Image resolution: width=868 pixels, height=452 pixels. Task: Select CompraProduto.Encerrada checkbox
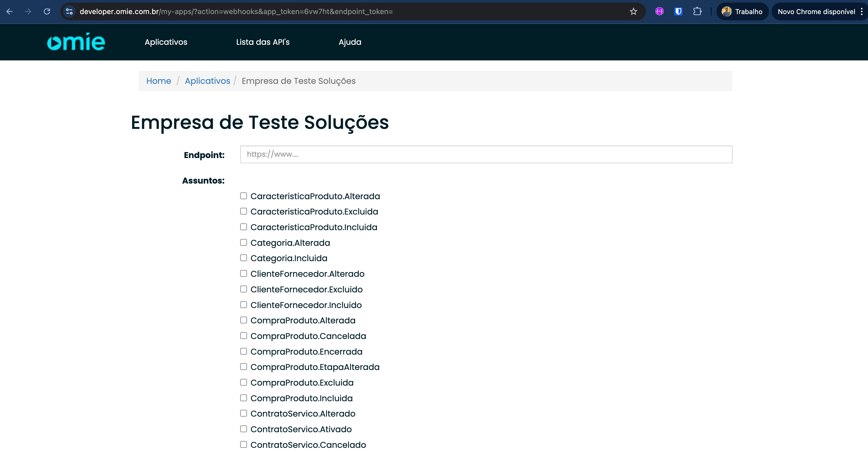(243, 351)
